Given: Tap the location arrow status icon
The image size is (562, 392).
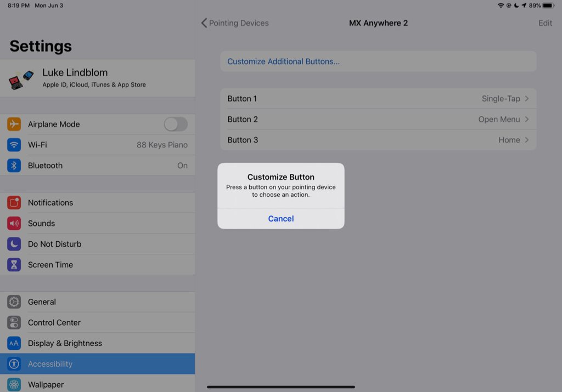Looking at the screenshot, I should pos(524,5).
